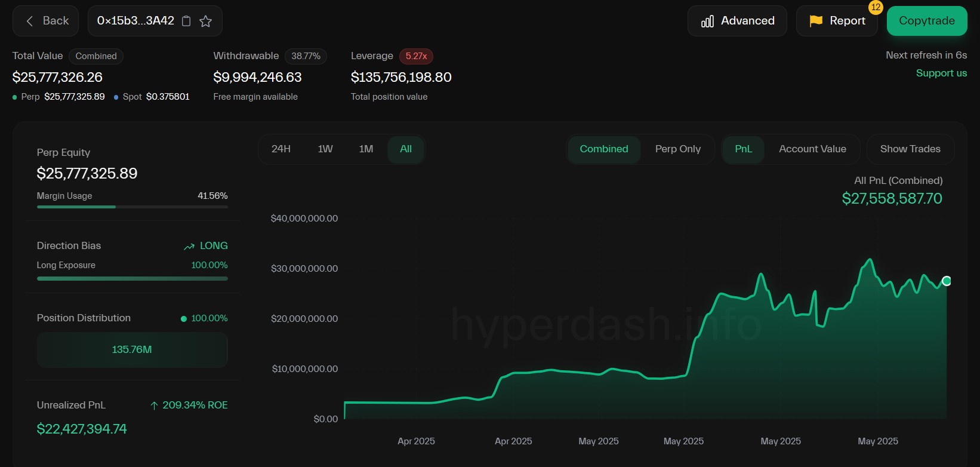980x467 pixels.
Task: Favorite this wallet with the star icon
Action: tap(206, 21)
